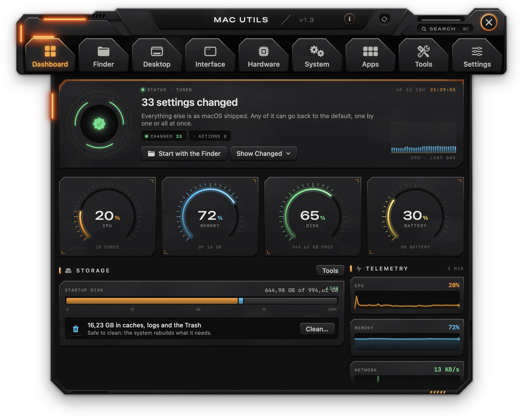Click the green checkmark status dial

click(x=99, y=124)
